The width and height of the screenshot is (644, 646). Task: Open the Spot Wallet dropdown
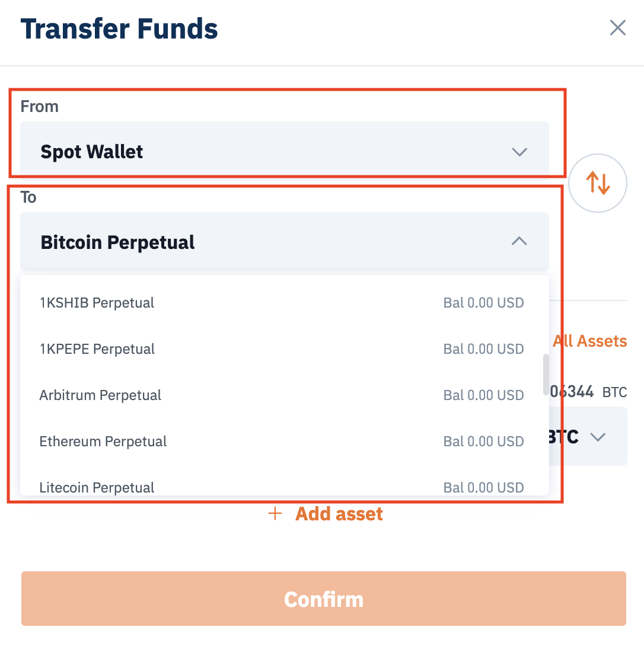(x=284, y=152)
